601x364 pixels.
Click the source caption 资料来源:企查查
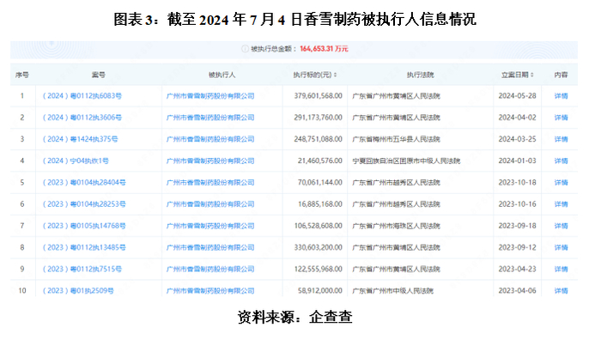[x=294, y=317]
